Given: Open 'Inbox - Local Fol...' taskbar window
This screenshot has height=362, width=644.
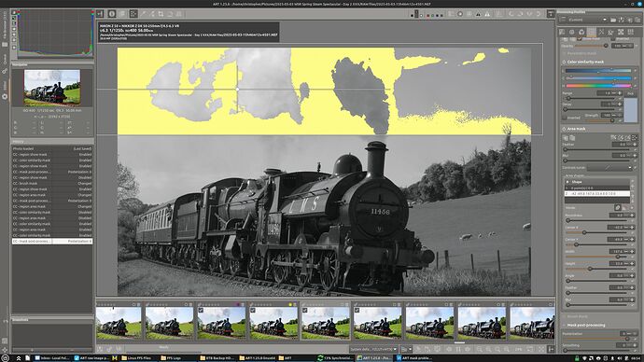Looking at the screenshot, I should [x=52, y=358].
